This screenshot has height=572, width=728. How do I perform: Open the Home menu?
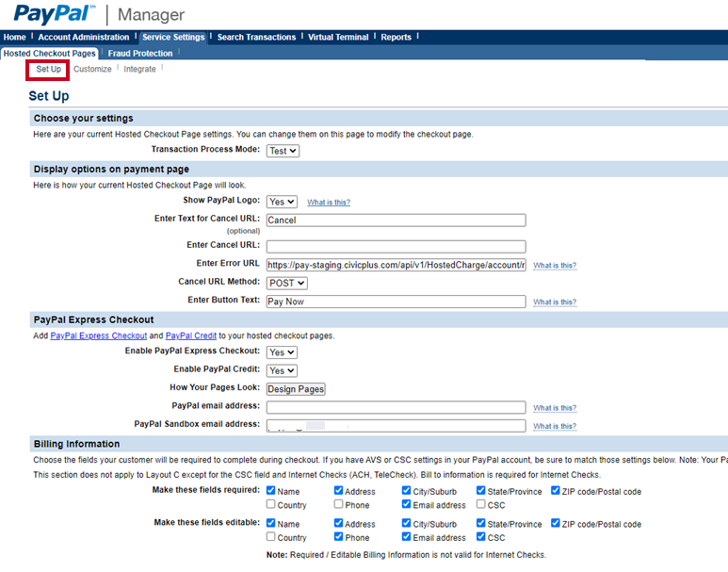pyautogui.click(x=15, y=37)
